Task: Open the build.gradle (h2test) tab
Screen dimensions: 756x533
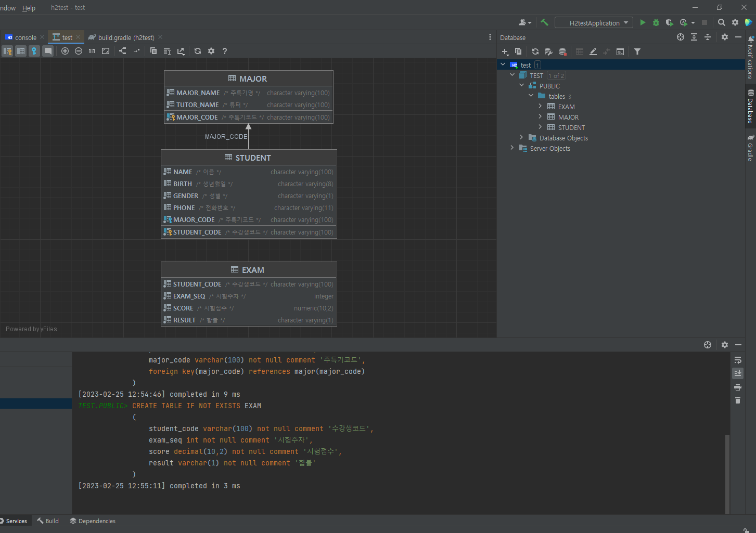Action: 125,37
